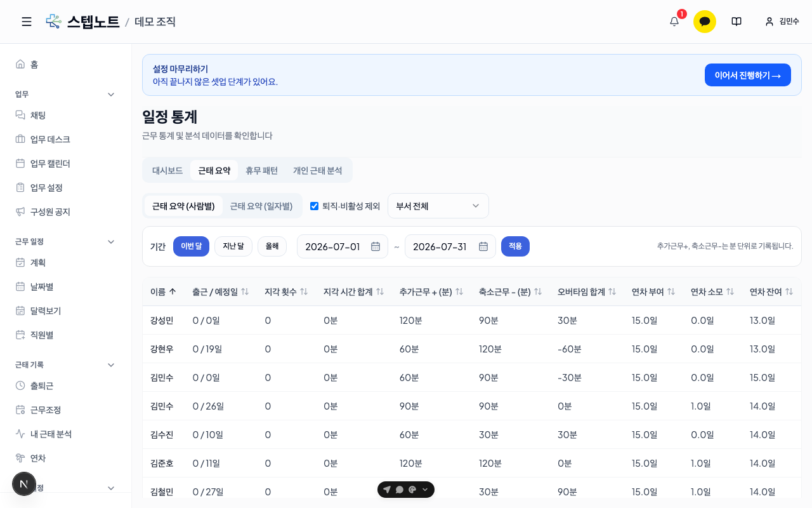Open the palette icon in floating toolbar

412,490
